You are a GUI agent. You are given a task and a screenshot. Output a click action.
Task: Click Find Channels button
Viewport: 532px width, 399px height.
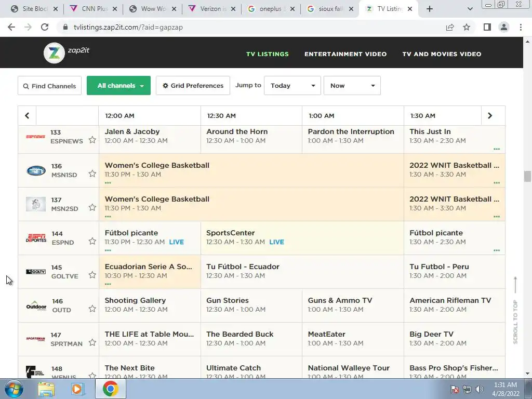click(49, 86)
